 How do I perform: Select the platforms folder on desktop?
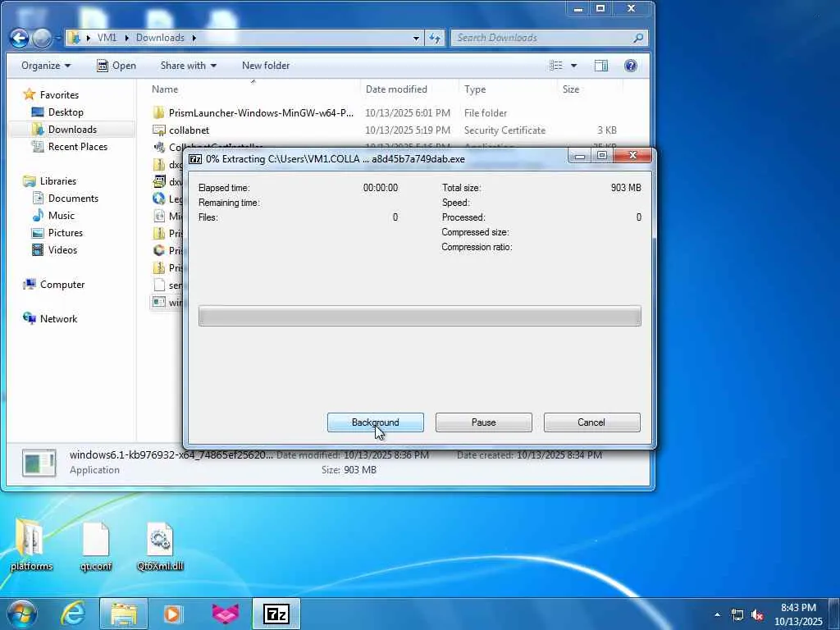[x=31, y=546]
